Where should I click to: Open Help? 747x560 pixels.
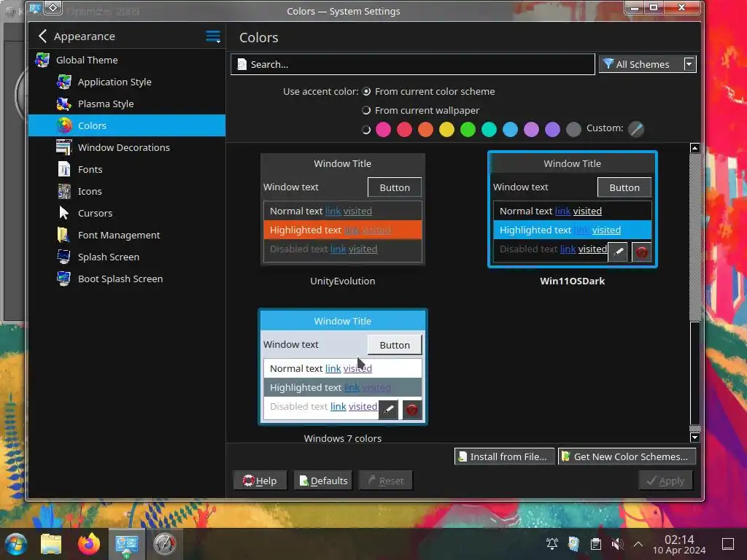tap(260, 481)
